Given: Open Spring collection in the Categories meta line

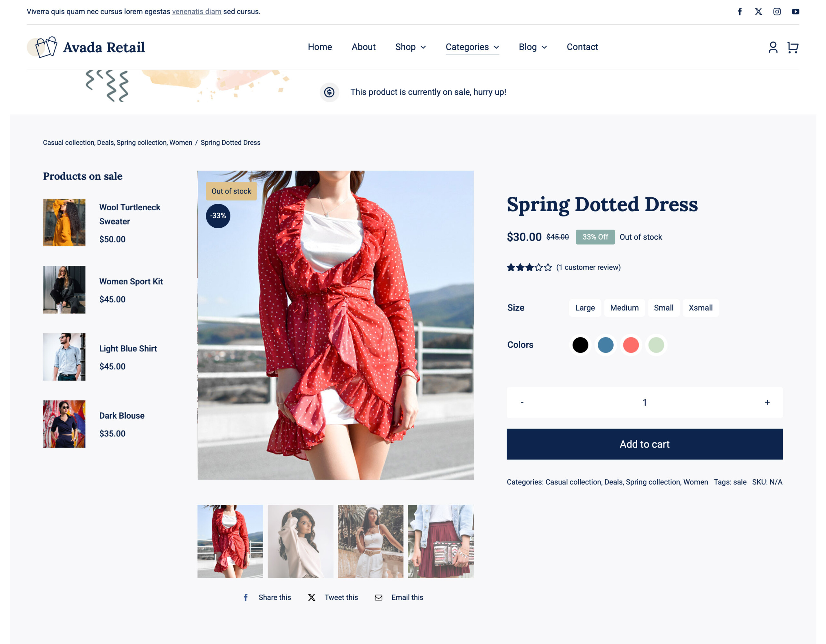Looking at the screenshot, I should pyautogui.click(x=653, y=482).
